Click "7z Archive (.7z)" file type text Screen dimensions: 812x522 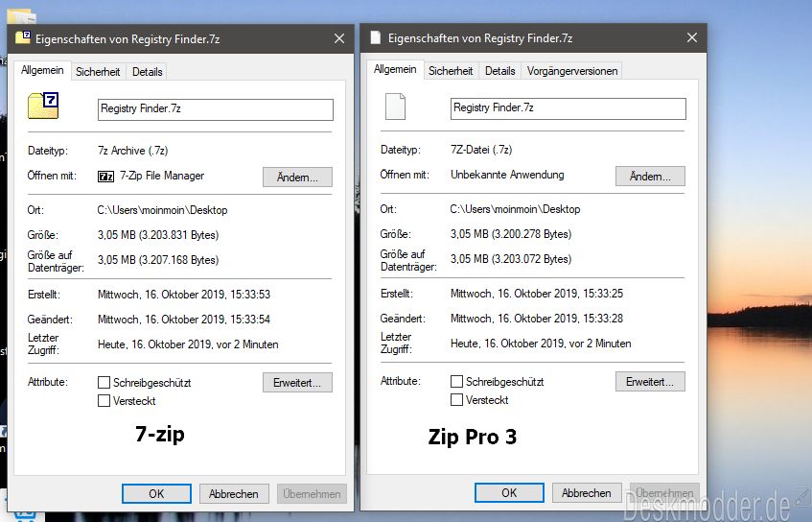(133, 151)
